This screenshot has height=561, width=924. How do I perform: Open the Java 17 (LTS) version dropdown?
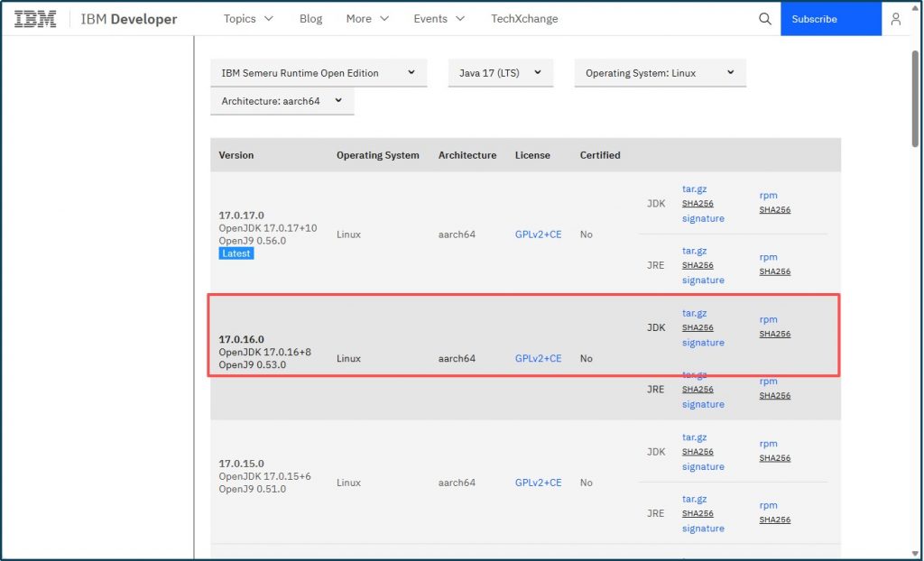tap(500, 73)
